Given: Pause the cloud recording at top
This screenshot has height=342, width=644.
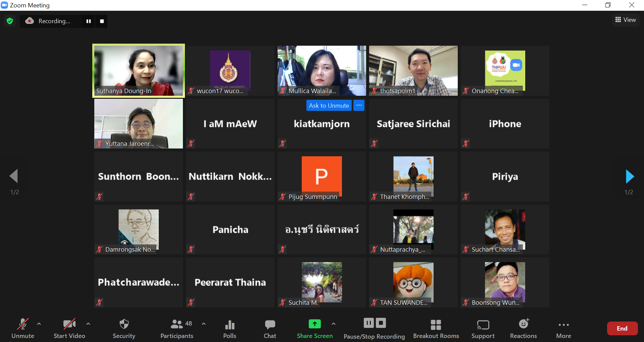Looking at the screenshot, I should pyautogui.click(x=89, y=21).
